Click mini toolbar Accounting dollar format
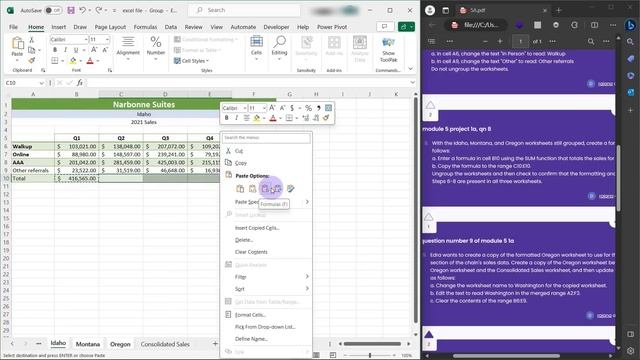This screenshot has height=360, width=640. click(x=292, y=108)
